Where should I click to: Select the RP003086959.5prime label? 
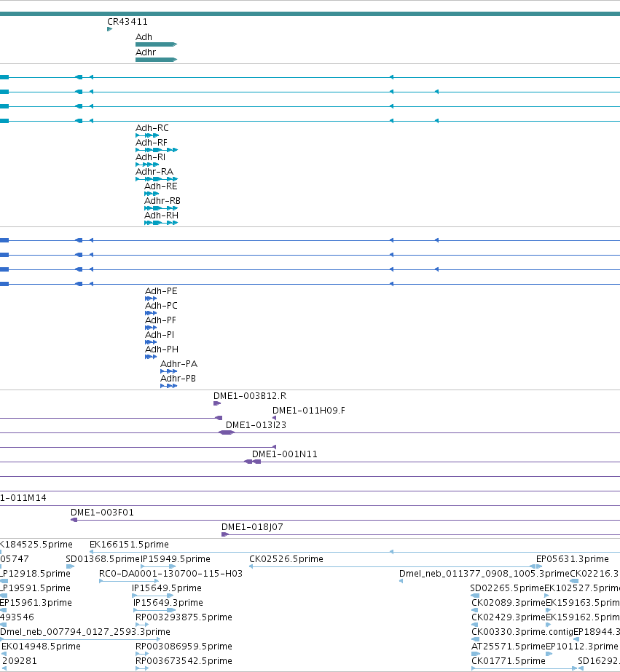(x=184, y=647)
